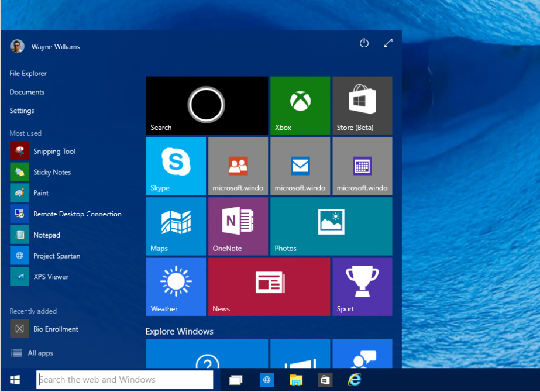This screenshot has width=540, height=392.
Task: Open XPS Viewer
Action: coord(39,277)
